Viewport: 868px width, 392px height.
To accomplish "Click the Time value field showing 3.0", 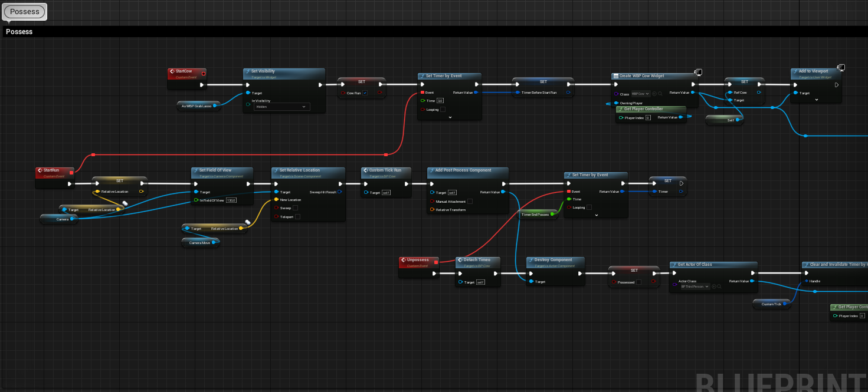I will pyautogui.click(x=440, y=101).
